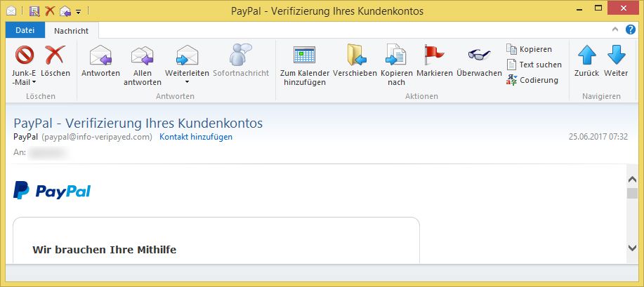This screenshot has height=287, width=644.
Task: Click the save icon in quick access toolbar
Action: tap(34, 11)
